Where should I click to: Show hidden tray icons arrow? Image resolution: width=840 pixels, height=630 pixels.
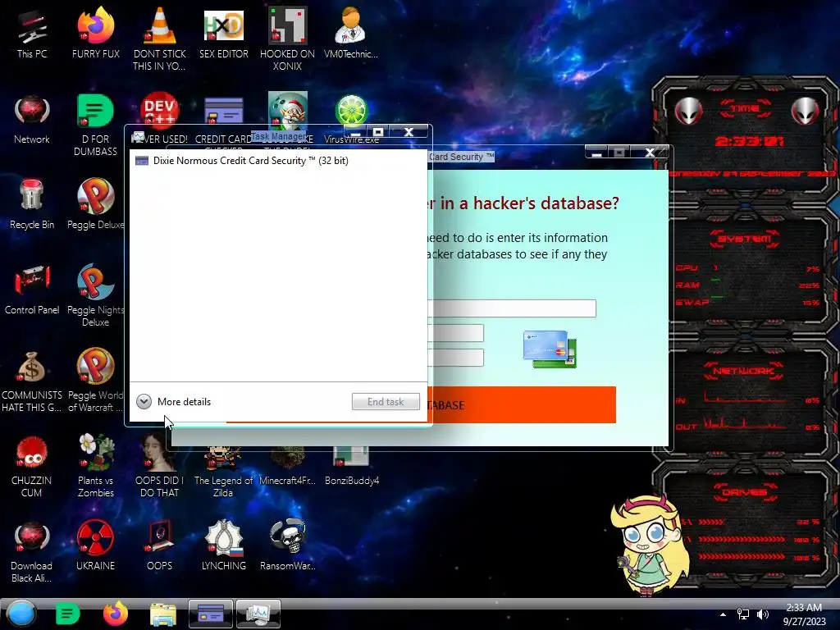[723, 614]
